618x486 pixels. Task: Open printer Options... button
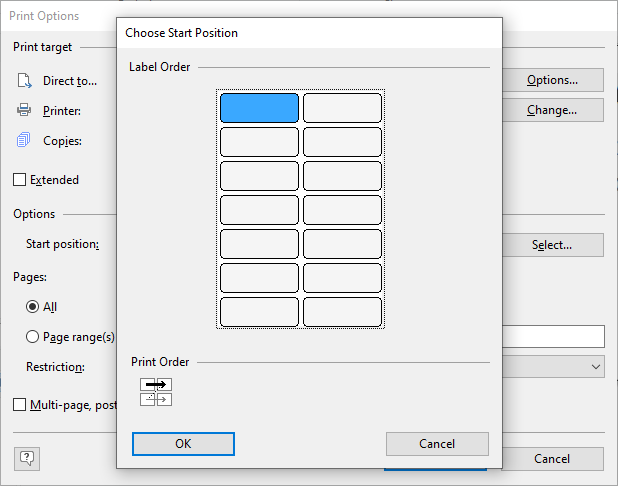(553, 80)
